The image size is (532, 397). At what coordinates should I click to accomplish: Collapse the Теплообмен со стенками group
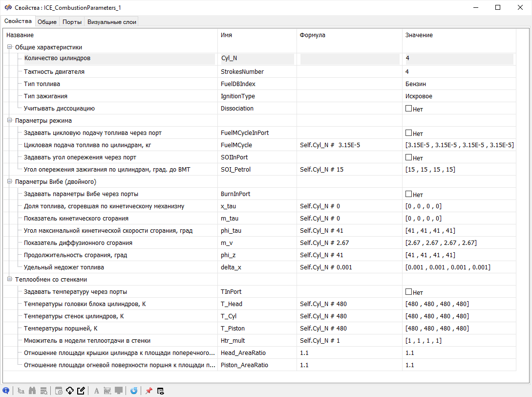pos(9,280)
